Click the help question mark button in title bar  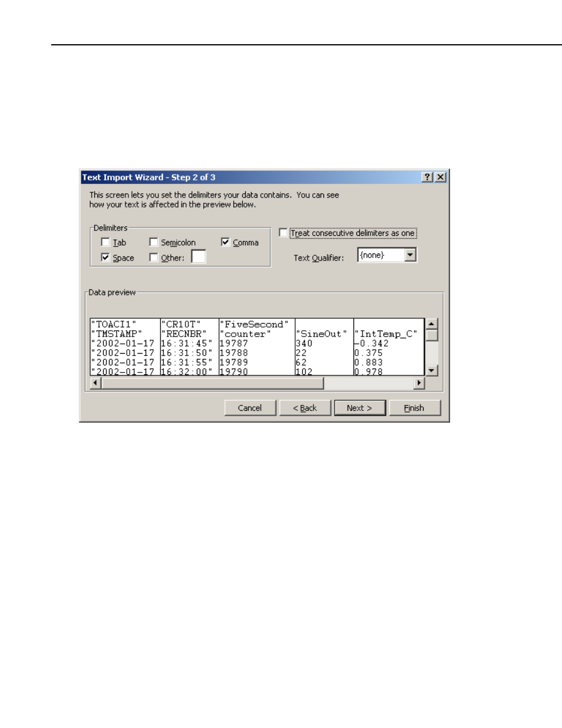click(x=428, y=177)
